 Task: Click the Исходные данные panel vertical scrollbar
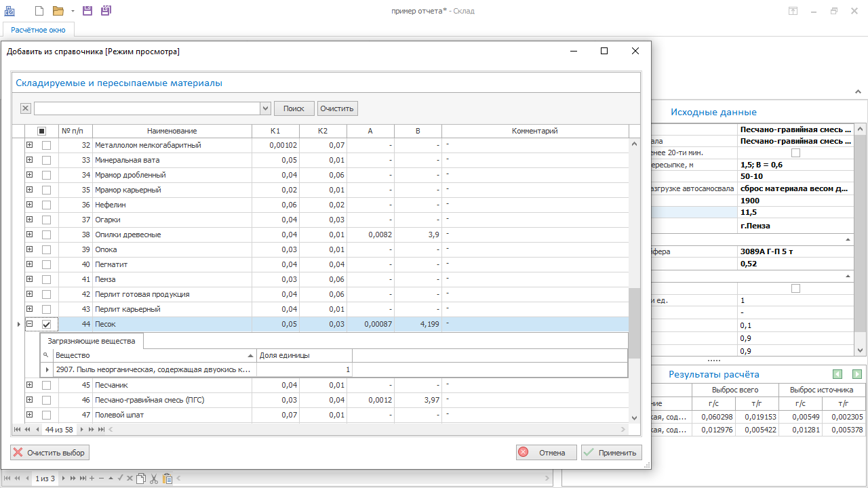click(859, 239)
